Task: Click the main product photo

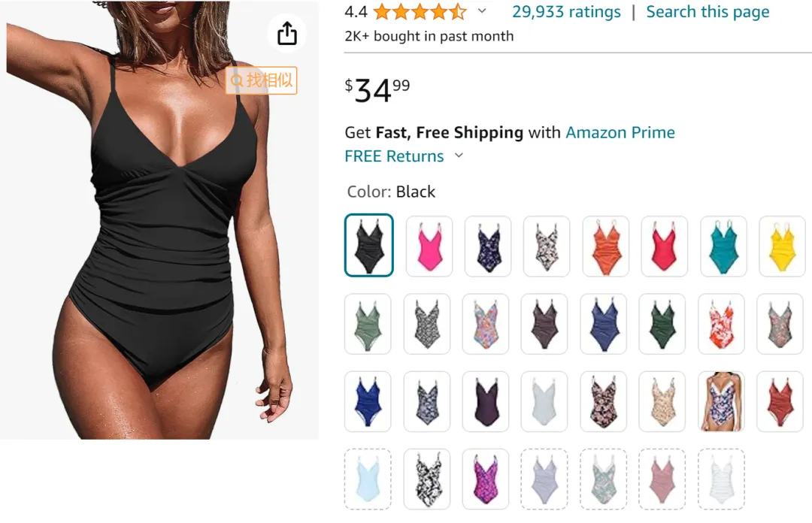Action: click(x=159, y=220)
